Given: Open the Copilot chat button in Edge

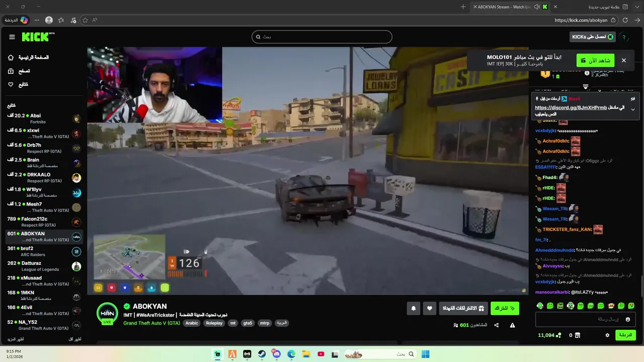Looking at the screenshot, I should click(16, 20).
